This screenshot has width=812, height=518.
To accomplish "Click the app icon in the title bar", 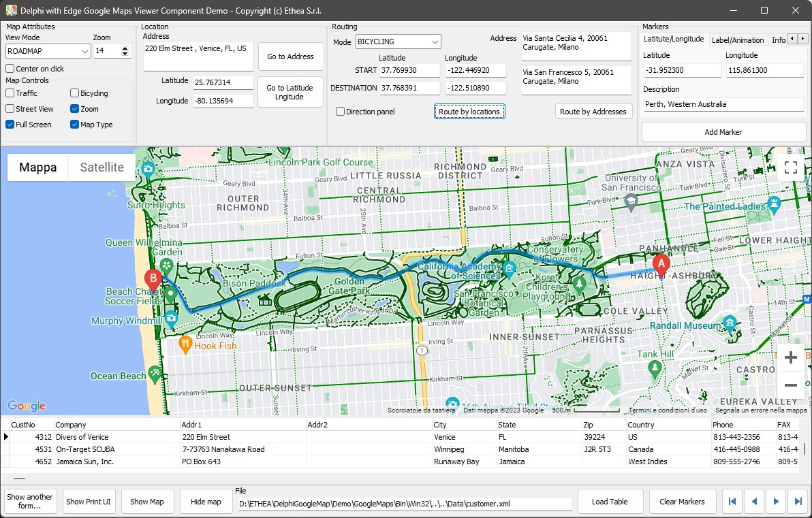I will point(11,10).
